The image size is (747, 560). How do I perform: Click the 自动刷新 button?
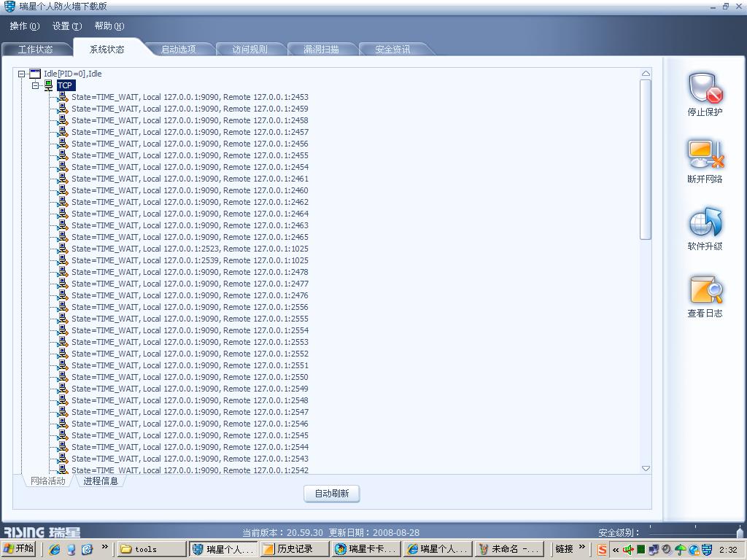point(332,494)
